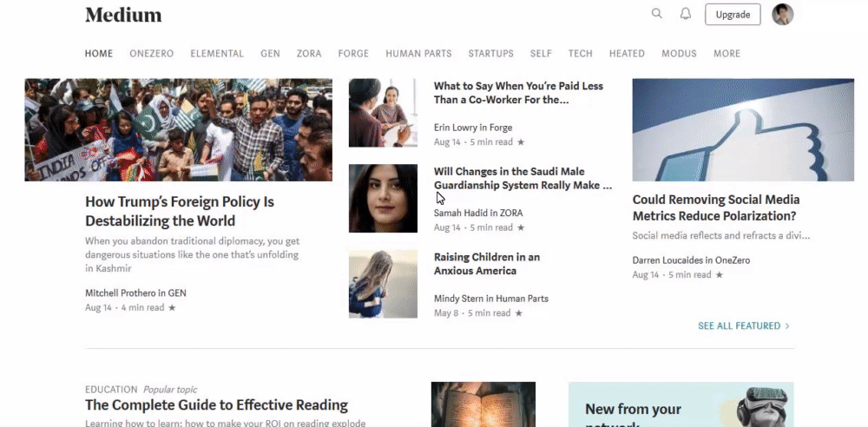Open the MODUS section
Image resolution: width=868 pixels, height=427 pixels.
[679, 54]
